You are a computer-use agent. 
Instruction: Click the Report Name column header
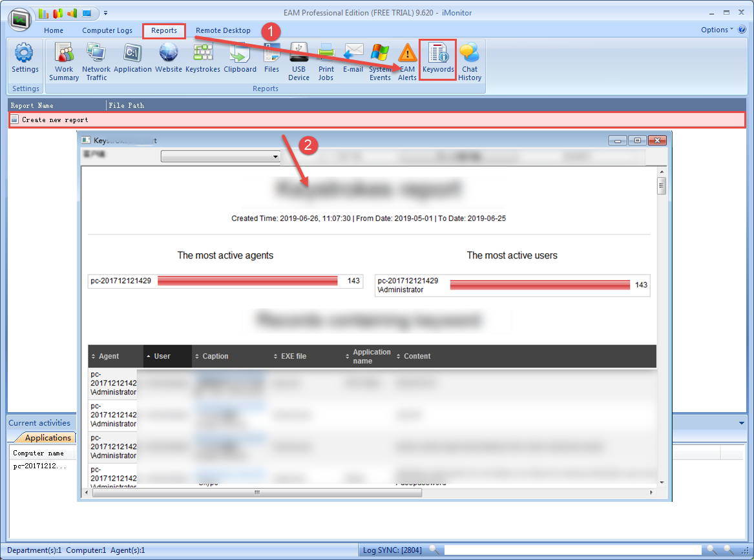(x=58, y=105)
